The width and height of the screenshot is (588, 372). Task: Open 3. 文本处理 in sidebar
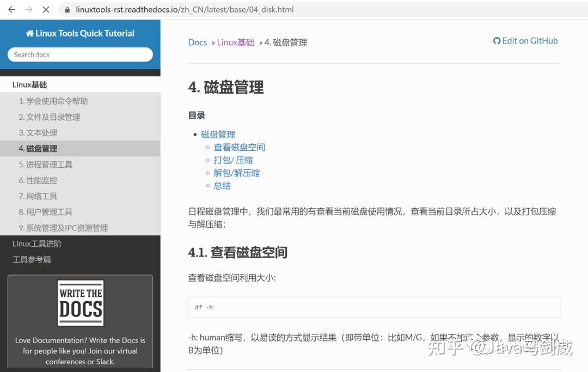pos(80,133)
